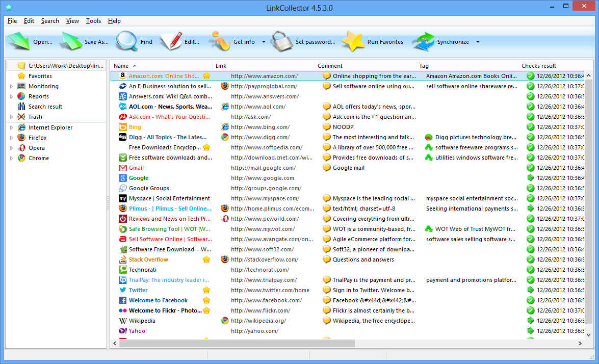Open the Synchronize dropdown arrow
The height and width of the screenshot is (364, 599).
[478, 42]
